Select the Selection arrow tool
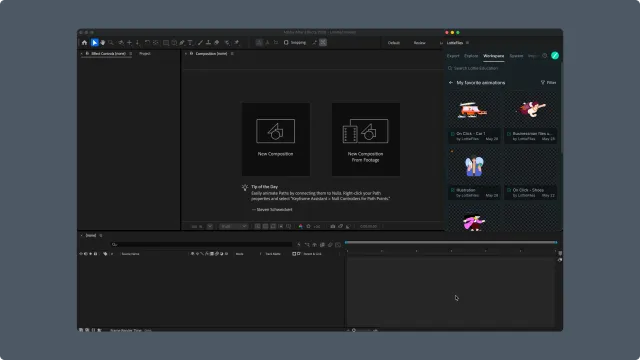This screenshot has width=640, height=360. (95, 42)
